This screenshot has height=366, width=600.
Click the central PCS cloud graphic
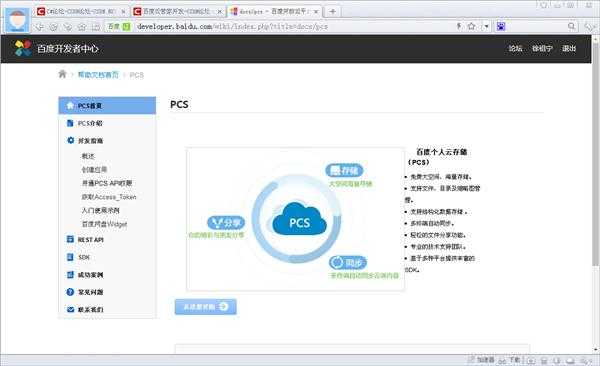click(299, 219)
